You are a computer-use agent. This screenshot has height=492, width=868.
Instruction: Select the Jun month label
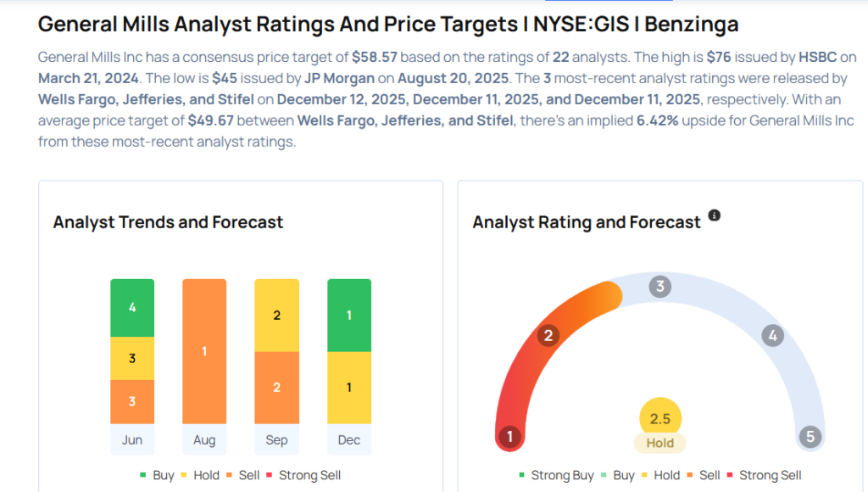pyautogui.click(x=132, y=439)
